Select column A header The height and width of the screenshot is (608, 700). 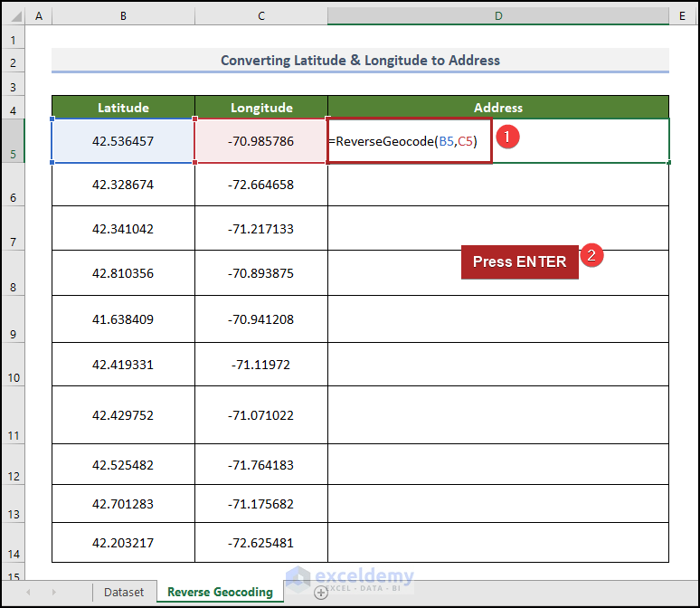pos(39,16)
